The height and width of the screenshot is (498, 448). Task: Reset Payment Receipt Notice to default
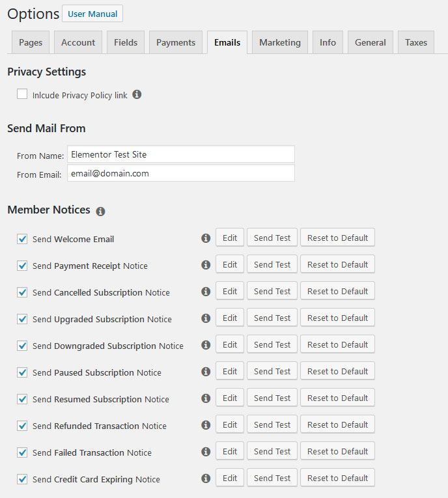pyautogui.click(x=337, y=264)
